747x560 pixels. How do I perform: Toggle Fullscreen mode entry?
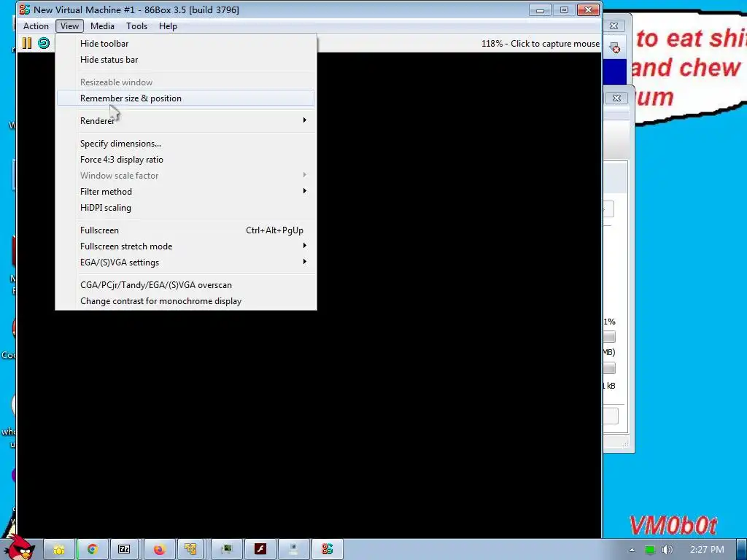click(x=186, y=230)
